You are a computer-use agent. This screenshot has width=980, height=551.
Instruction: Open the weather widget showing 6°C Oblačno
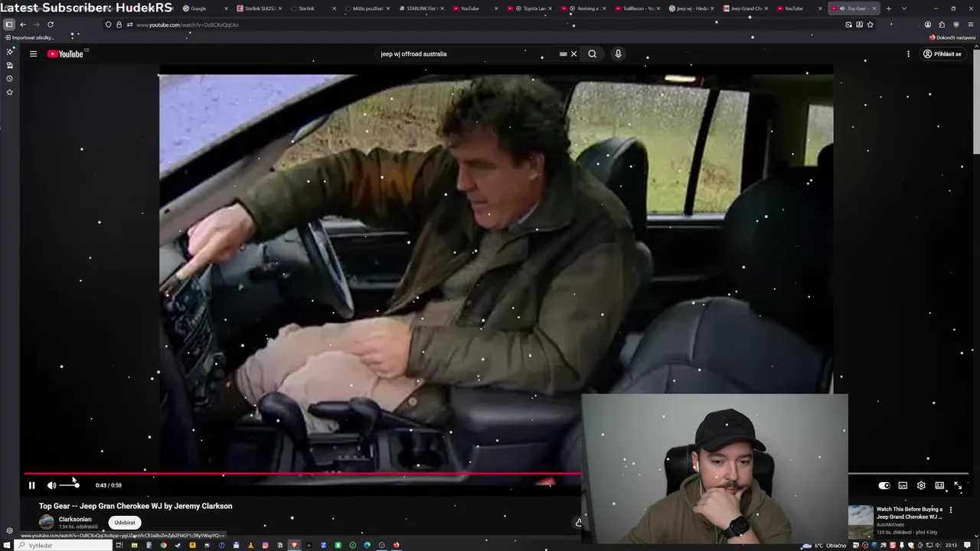pyautogui.click(x=825, y=545)
